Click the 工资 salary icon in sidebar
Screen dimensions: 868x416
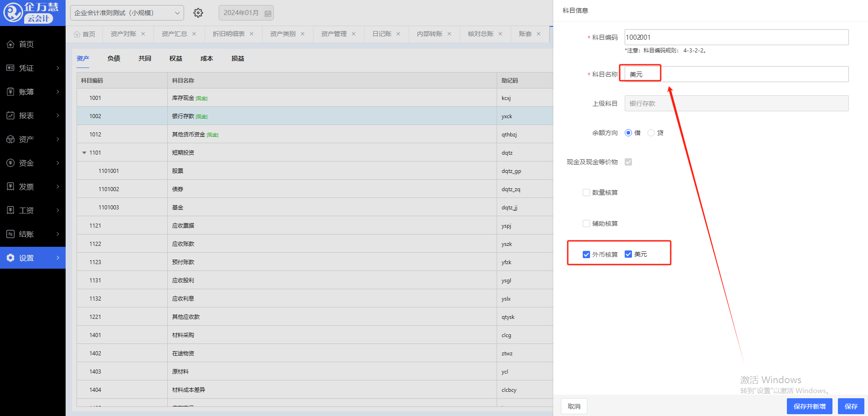pos(10,210)
